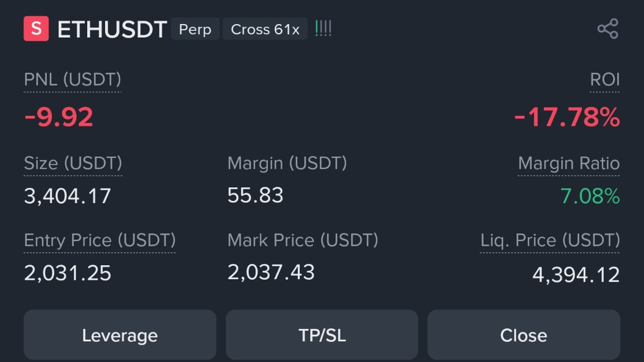Tap the Size (USDT) label

click(73, 163)
